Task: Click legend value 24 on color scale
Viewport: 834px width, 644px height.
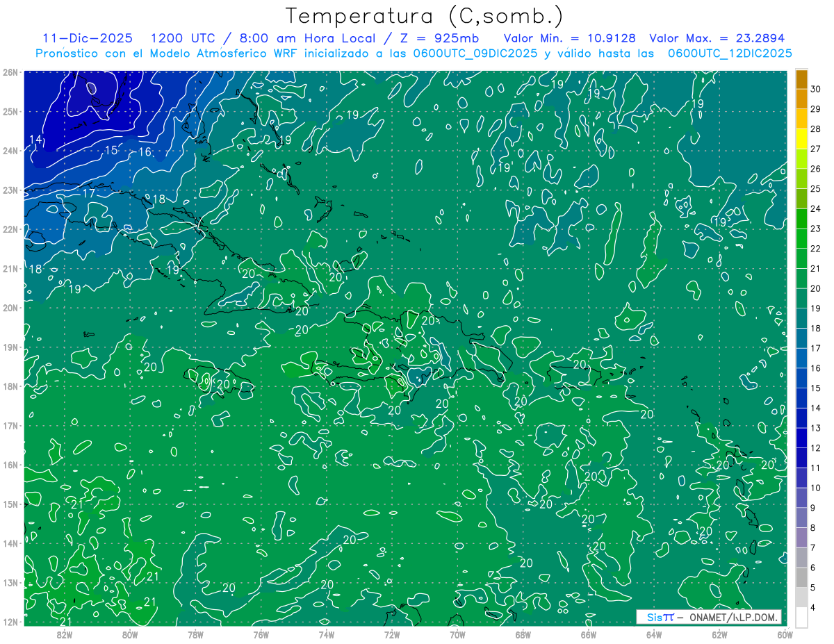Action: [x=816, y=208]
